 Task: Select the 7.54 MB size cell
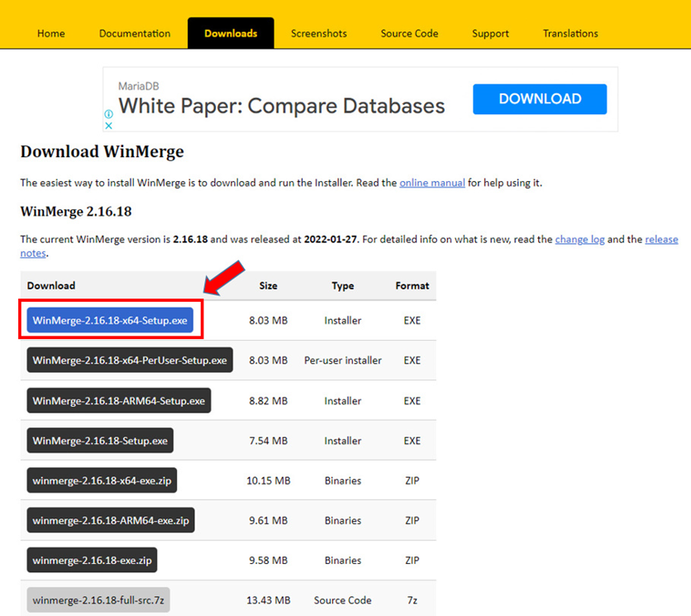pyautogui.click(x=269, y=441)
